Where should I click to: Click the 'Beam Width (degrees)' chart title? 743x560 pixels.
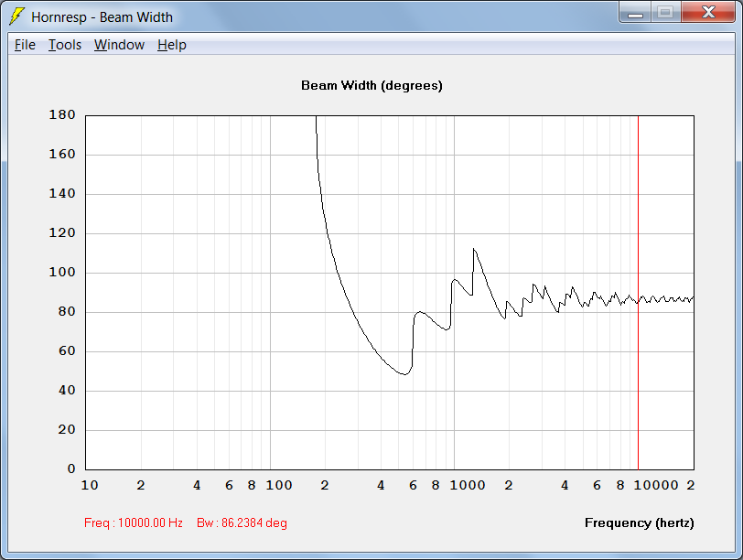[x=371, y=85]
